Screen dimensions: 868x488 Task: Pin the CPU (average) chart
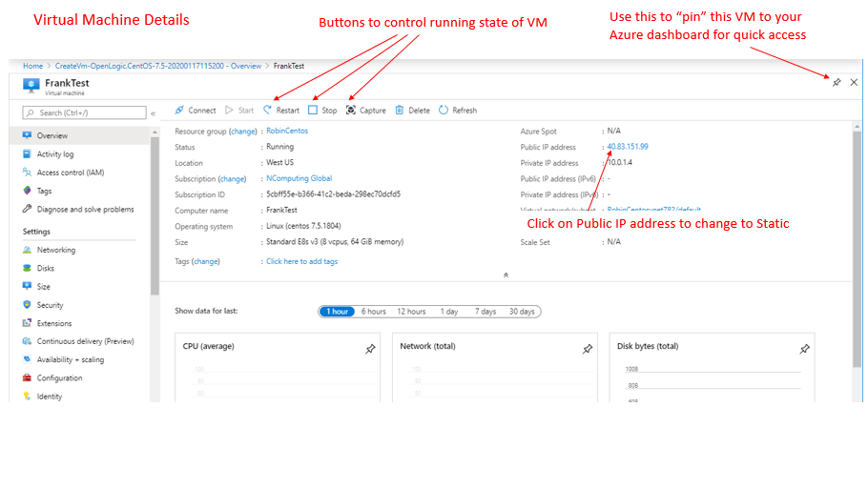pyautogui.click(x=370, y=349)
